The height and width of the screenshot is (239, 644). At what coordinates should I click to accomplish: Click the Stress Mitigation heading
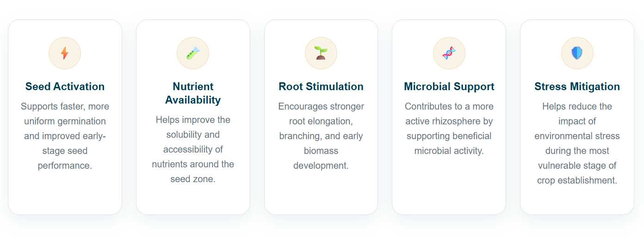tap(577, 86)
